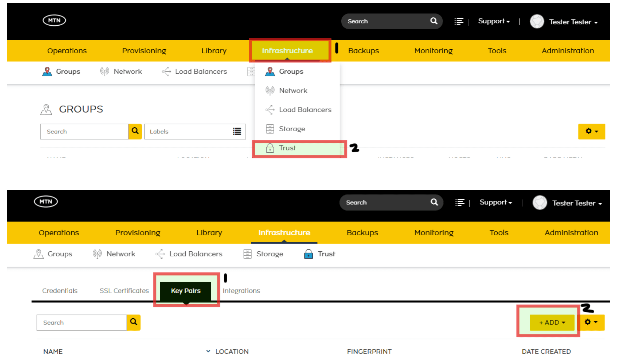Click yellow search button on Key Pairs page
This screenshot has width=617, height=364.
point(134,322)
